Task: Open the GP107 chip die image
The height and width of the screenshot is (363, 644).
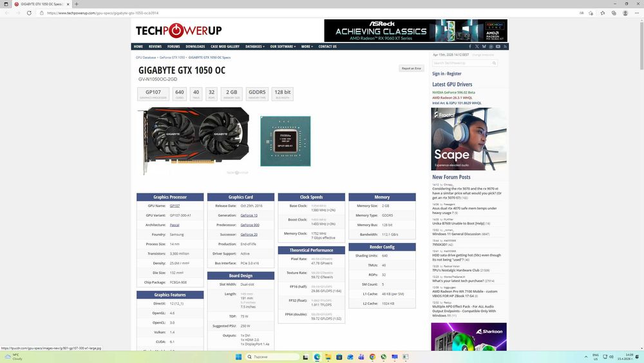Action: 285,141
